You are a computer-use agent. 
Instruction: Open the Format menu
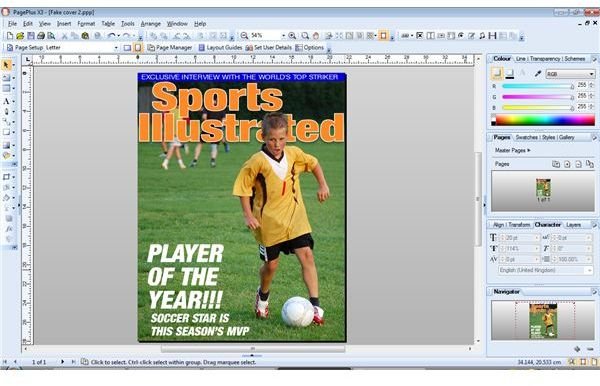[x=86, y=24]
